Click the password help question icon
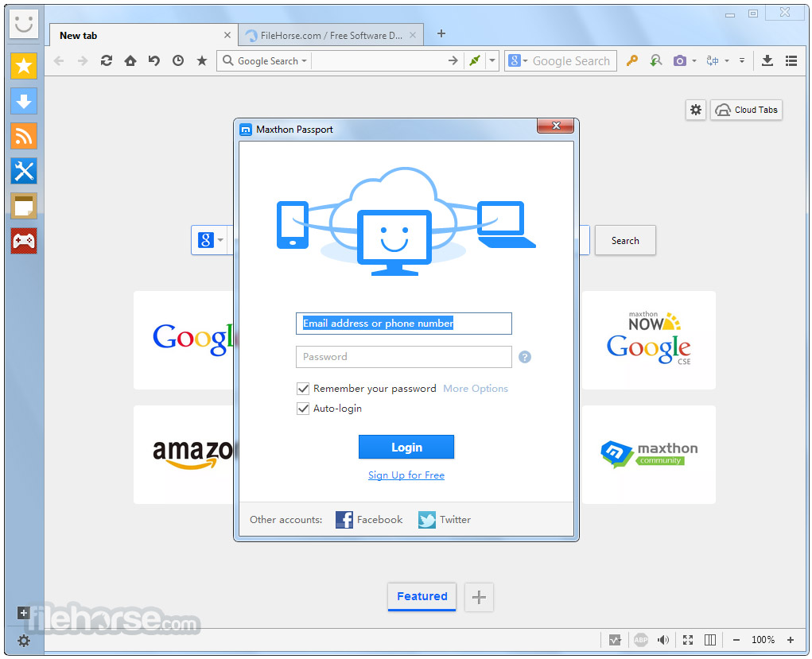 [525, 357]
